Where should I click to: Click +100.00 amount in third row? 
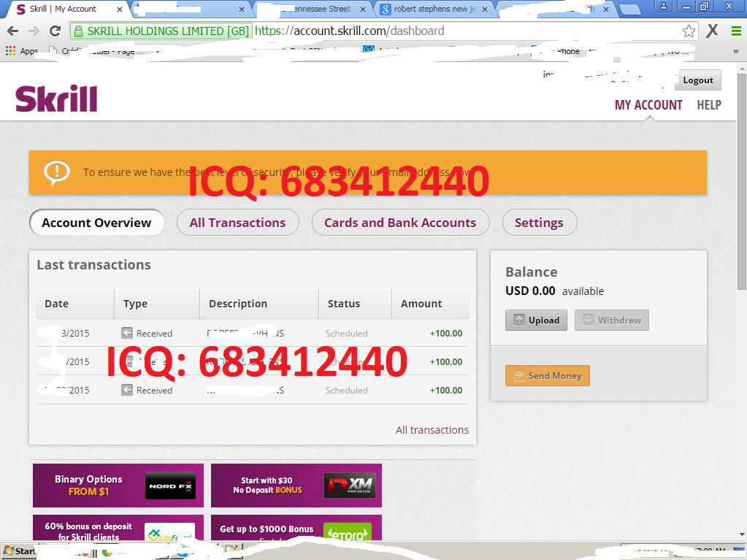click(x=446, y=391)
